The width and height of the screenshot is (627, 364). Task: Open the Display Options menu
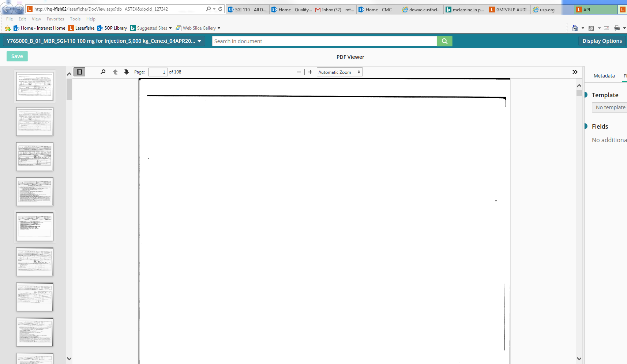click(602, 41)
